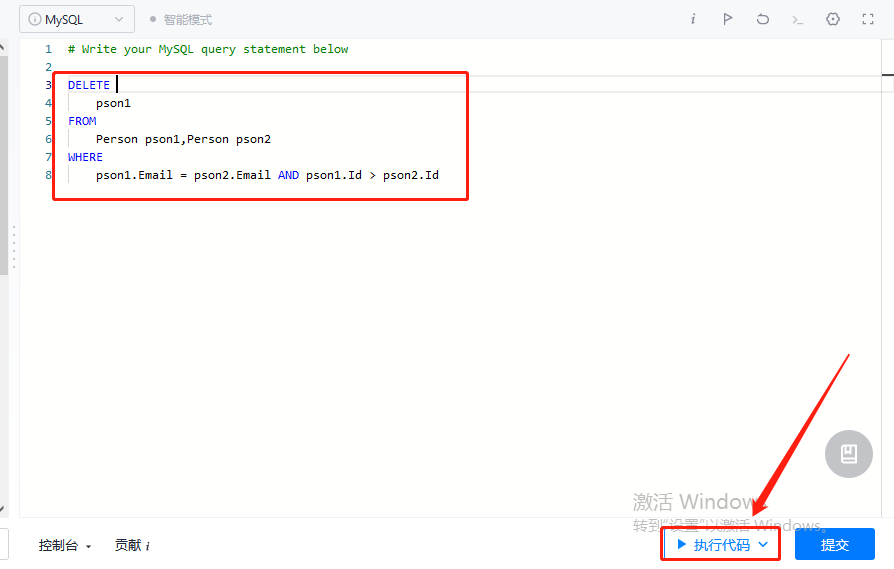Screen dimensions: 894x569
Task: Open the MySQL language dropdown
Action: tap(76, 19)
